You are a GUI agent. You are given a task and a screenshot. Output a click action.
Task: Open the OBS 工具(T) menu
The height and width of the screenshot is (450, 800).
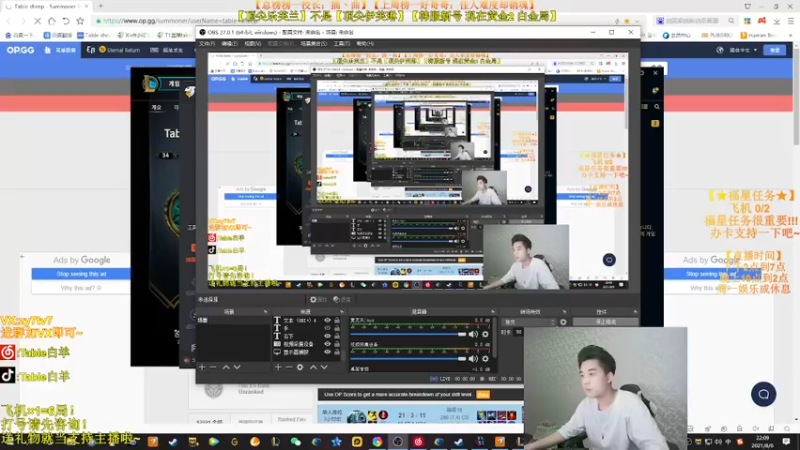[x=342, y=43]
